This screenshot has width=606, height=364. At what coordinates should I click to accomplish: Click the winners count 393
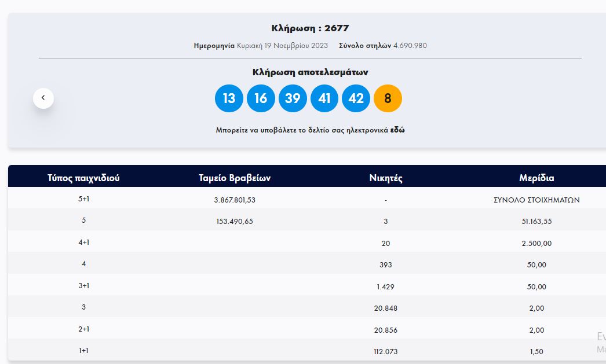point(386,265)
